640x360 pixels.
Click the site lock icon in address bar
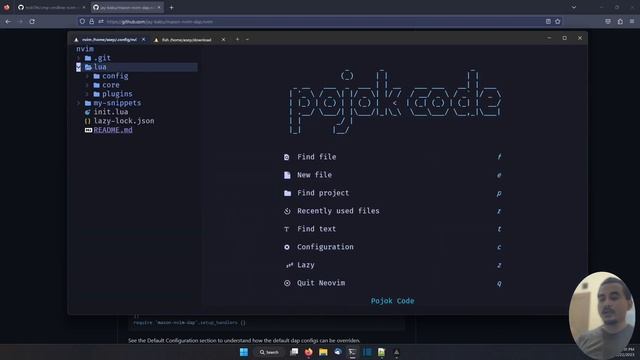91,21
